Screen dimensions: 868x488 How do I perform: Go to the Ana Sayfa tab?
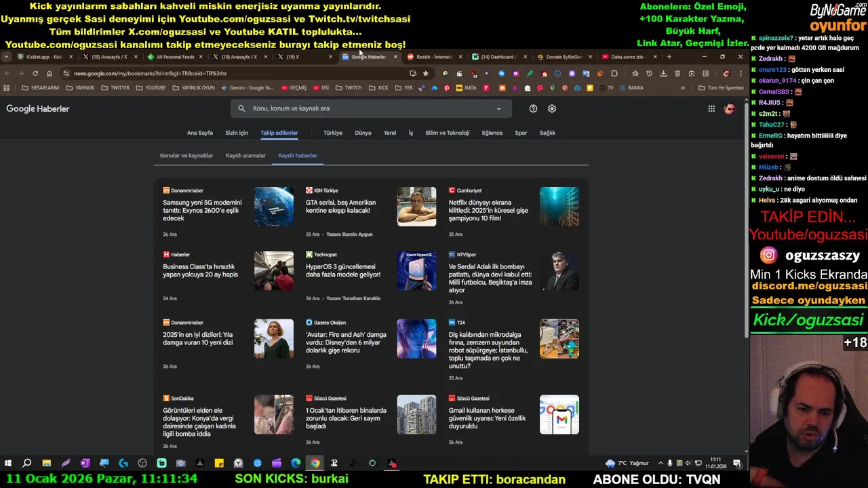click(x=200, y=133)
